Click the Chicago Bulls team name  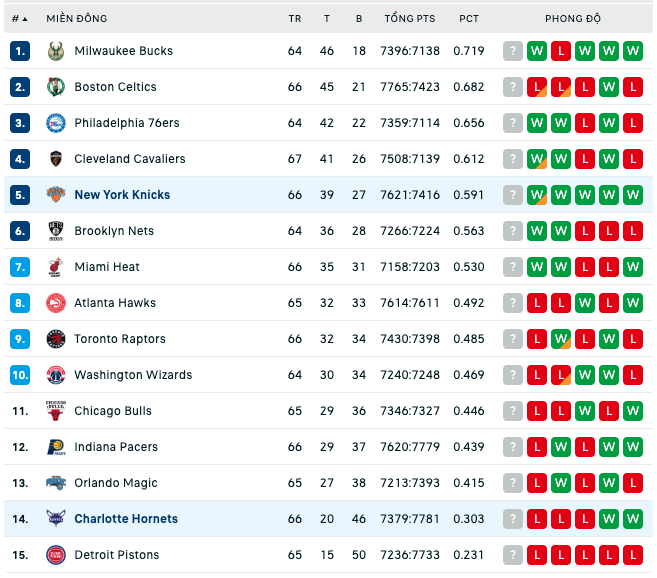coord(113,411)
